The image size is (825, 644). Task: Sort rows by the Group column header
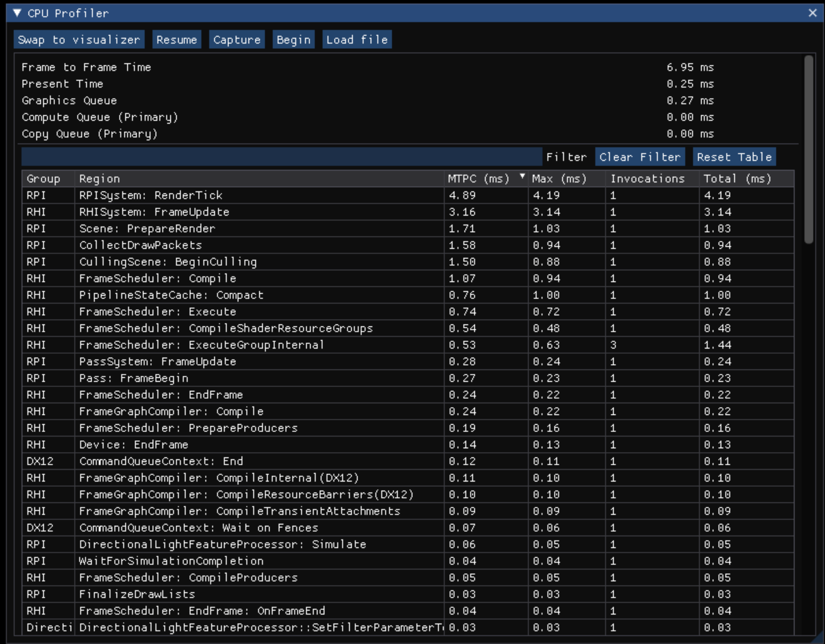point(43,179)
